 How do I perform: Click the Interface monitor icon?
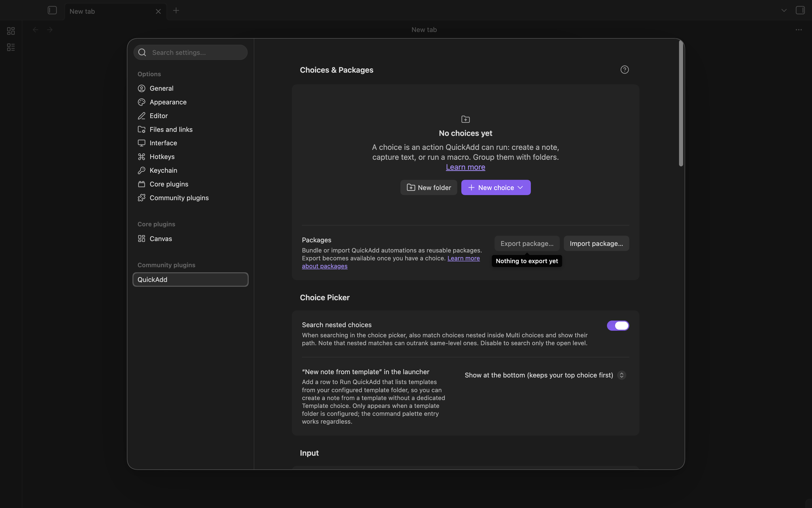(x=142, y=143)
